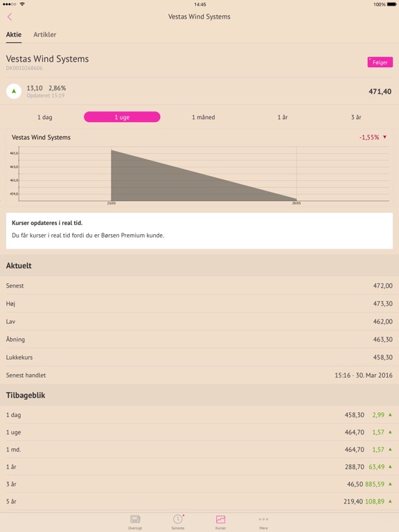The height and width of the screenshot is (532, 399).
Task: Switch to the Artikler tab
Action: click(x=45, y=34)
